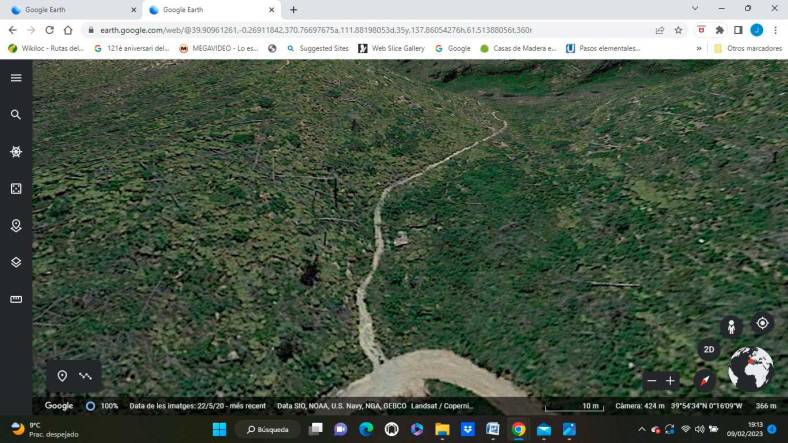Screen dimensions: 788x443
Task: Expand the hidden bookmarks chevron
Action: pos(699,48)
